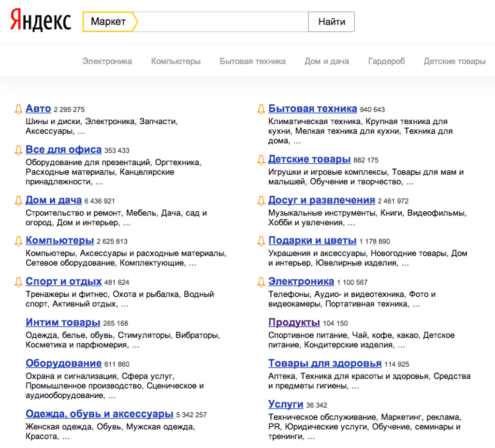Image resolution: width=495 pixels, height=448 pixels.
Task: Click the bell icon beside Досуг и развлечения
Action: (x=261, y=201)
